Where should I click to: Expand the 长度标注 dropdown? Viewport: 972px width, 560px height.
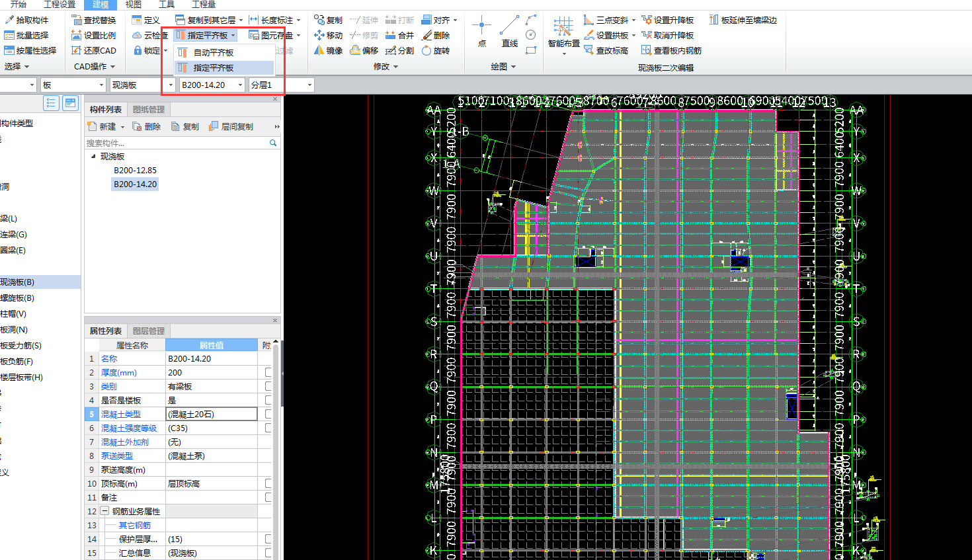coord(298,20)
